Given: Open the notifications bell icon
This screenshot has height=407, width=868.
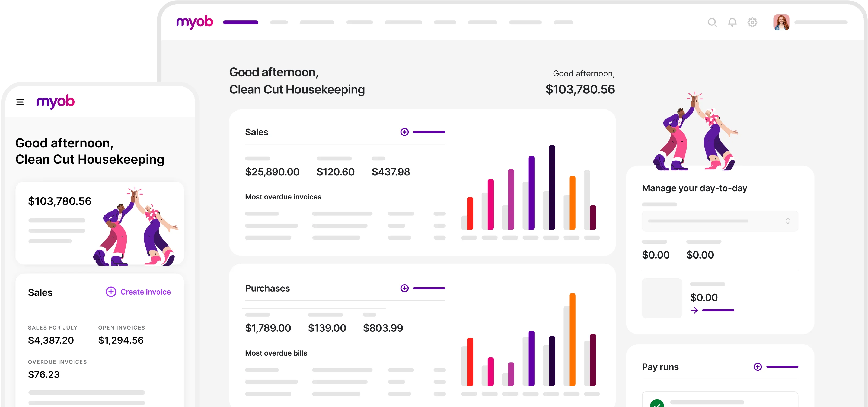Looking at the screenshot, I should click(732, 22).
